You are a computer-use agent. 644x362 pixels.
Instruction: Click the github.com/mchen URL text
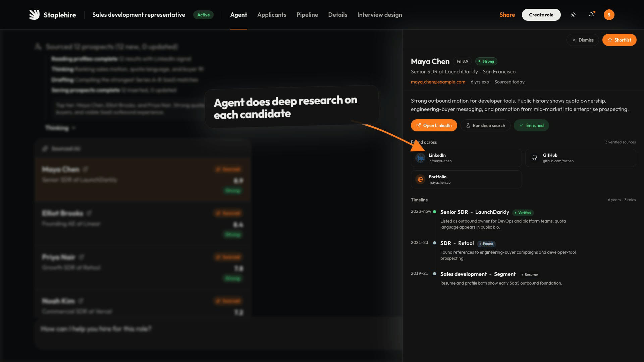[x=558, y=161]
